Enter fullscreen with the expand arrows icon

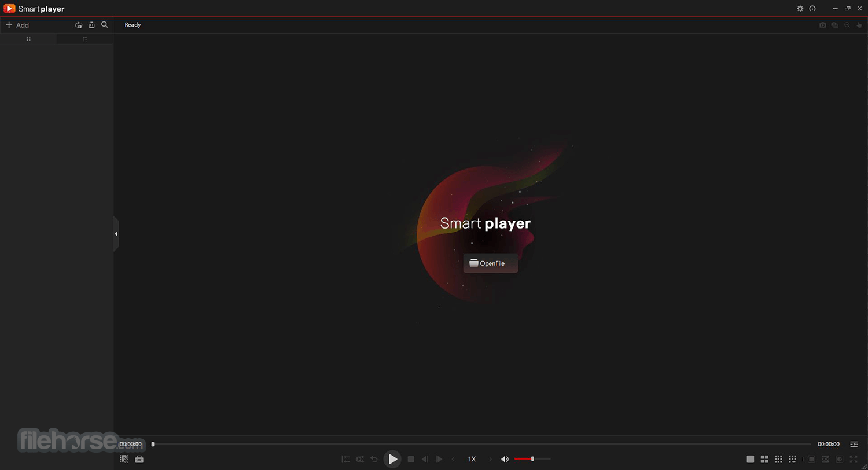point(854,459)
